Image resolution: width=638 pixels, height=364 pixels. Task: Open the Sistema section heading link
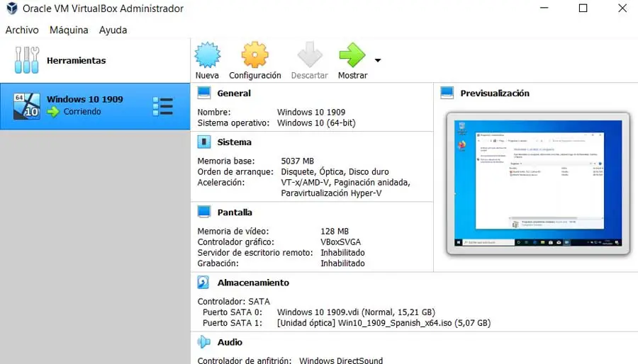pyautogui.click(x=235, y=142)
